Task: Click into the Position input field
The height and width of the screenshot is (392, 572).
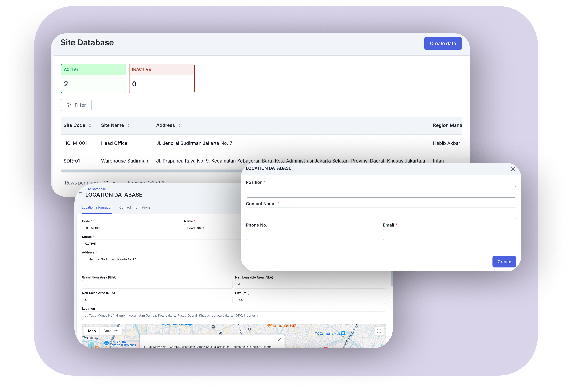Action: (381, 192)
